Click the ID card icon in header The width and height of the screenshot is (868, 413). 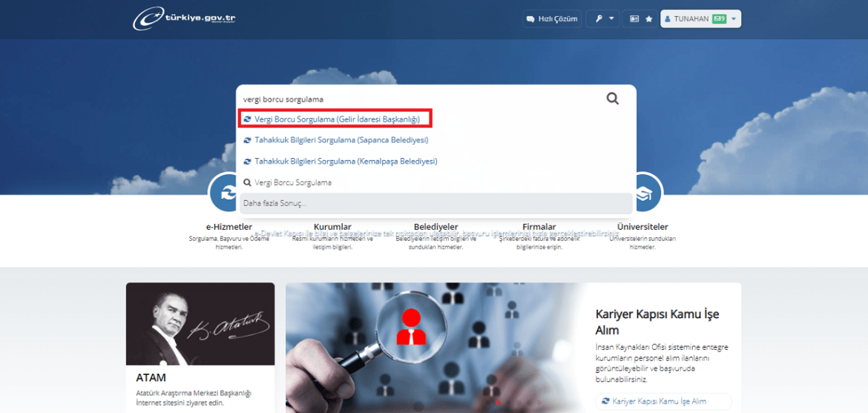click(635, 19)
